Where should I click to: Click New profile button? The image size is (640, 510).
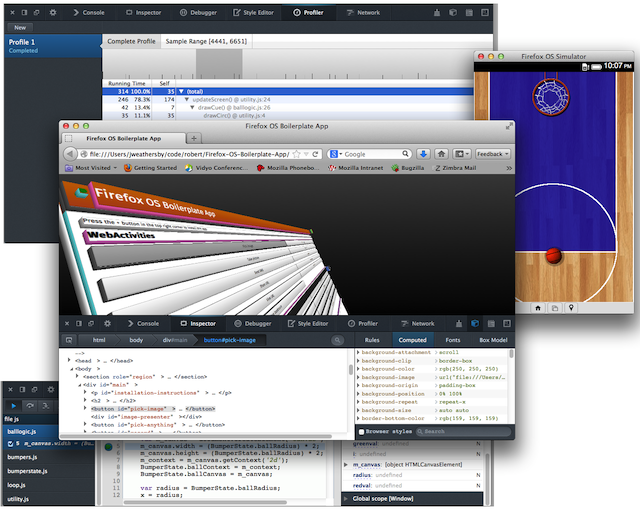(x=20, y=28)
